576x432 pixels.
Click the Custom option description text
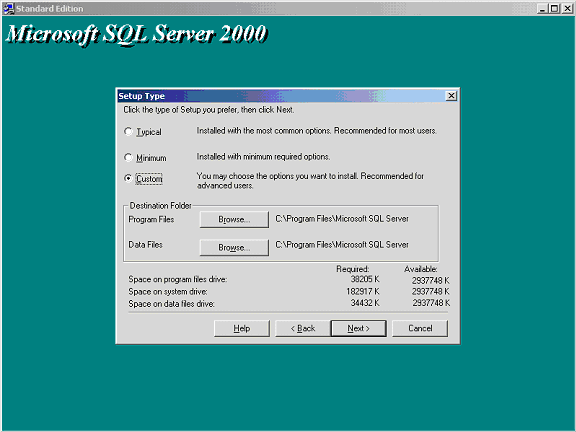310,181
